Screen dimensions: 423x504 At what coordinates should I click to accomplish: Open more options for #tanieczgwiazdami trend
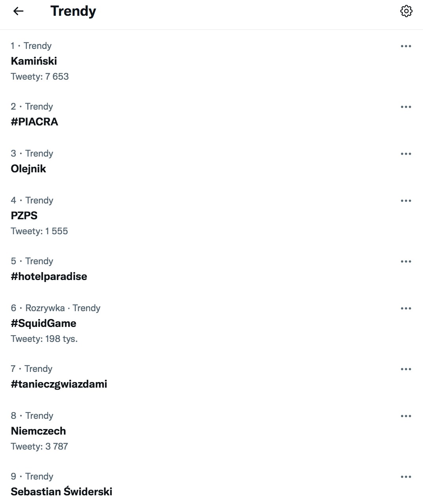click(406, 369)
